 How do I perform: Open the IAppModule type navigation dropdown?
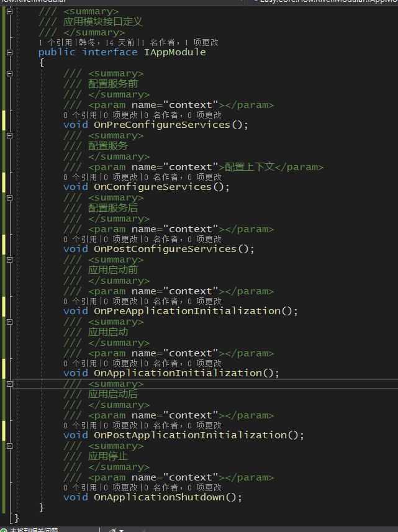(x=323, y=2)
